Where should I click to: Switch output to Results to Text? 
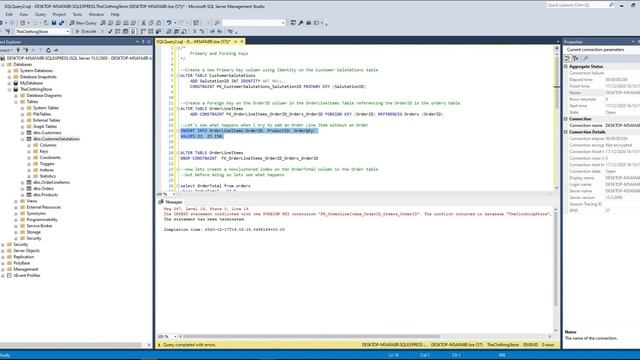click(x=169, y=31)
